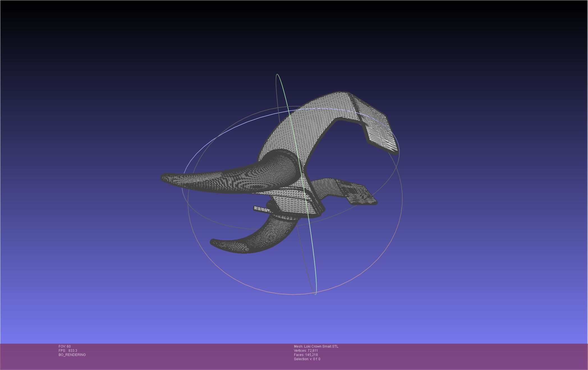
Task: Click the upper horn tip of mesh
Action: coord(166,177)
